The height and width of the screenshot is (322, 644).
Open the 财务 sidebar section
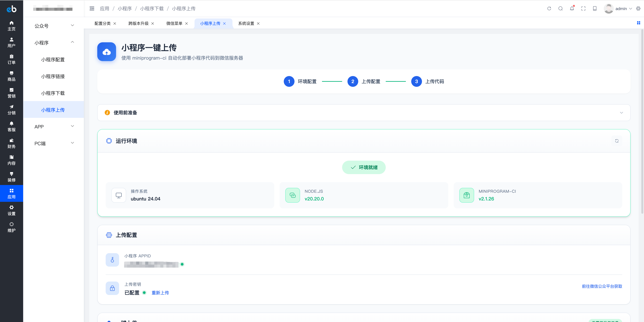pyautogui.click(x=12, y=143)
